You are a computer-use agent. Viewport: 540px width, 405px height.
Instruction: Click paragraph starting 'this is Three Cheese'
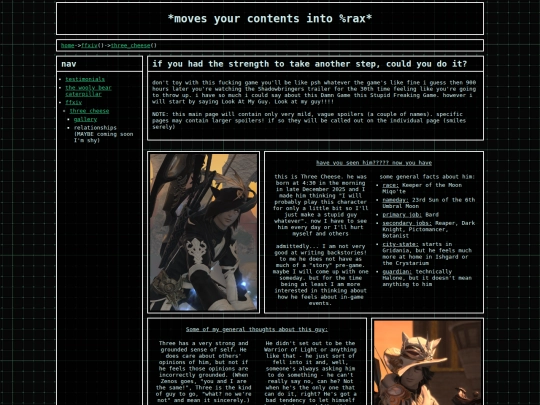[320, 205]
